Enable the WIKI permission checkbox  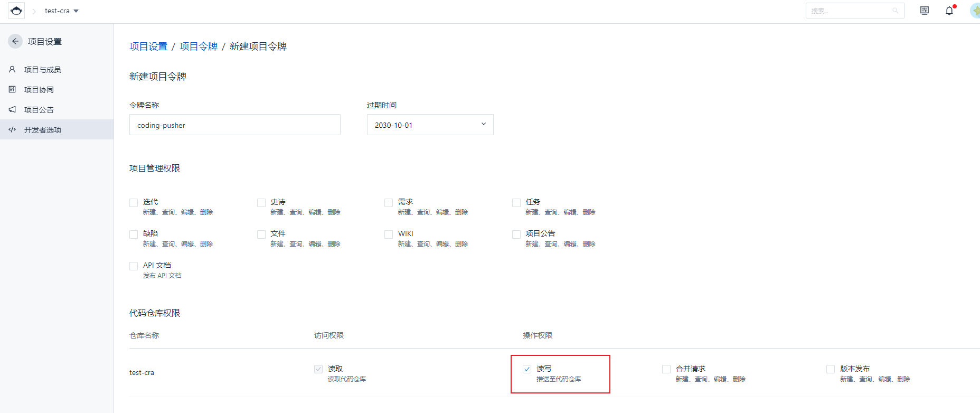[x=389, y=234]
